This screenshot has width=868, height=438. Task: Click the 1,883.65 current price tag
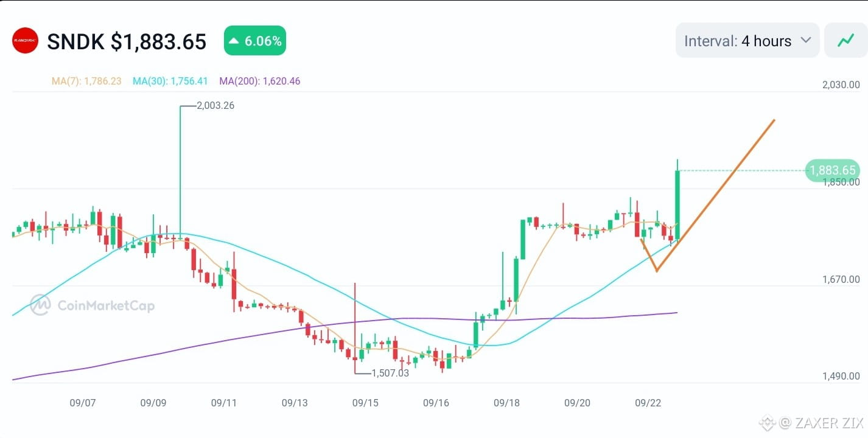[832, 170]
